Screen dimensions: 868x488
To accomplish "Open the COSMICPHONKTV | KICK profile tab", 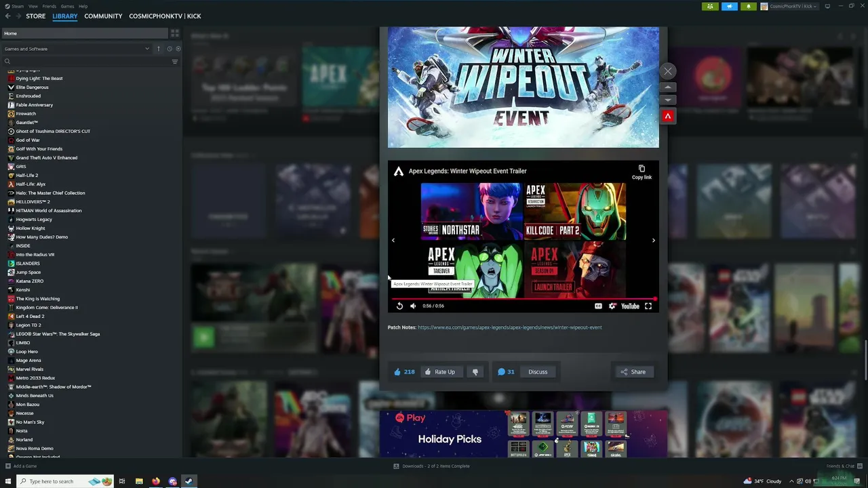I will pyautogui.click(x=165, y=16).
